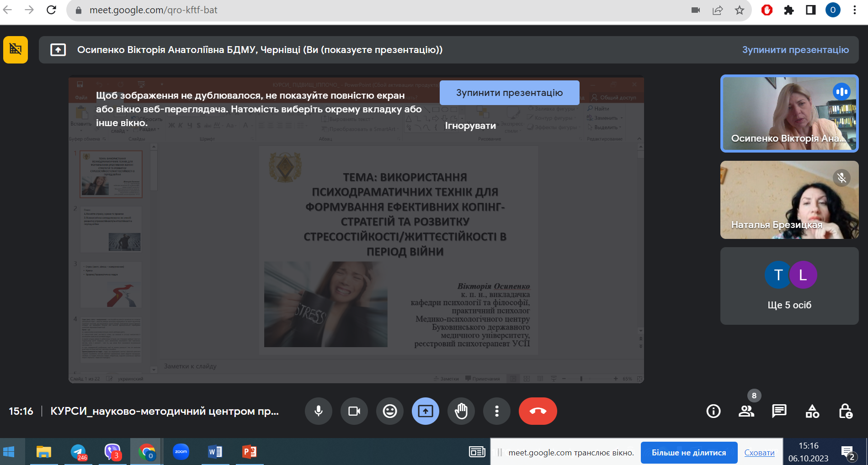Open Chrome three-dot menu

[x=855, y=10]
